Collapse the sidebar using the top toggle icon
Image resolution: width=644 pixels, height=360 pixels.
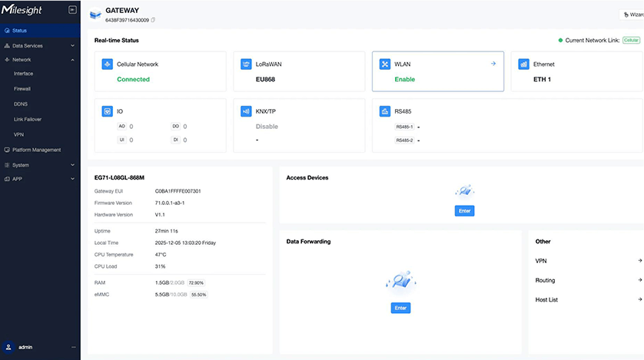coord(72,10)
